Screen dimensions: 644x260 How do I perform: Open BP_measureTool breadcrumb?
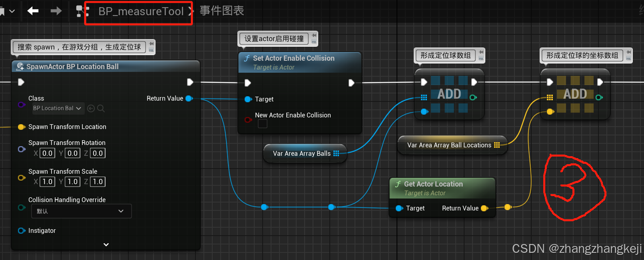coord(141,11)
